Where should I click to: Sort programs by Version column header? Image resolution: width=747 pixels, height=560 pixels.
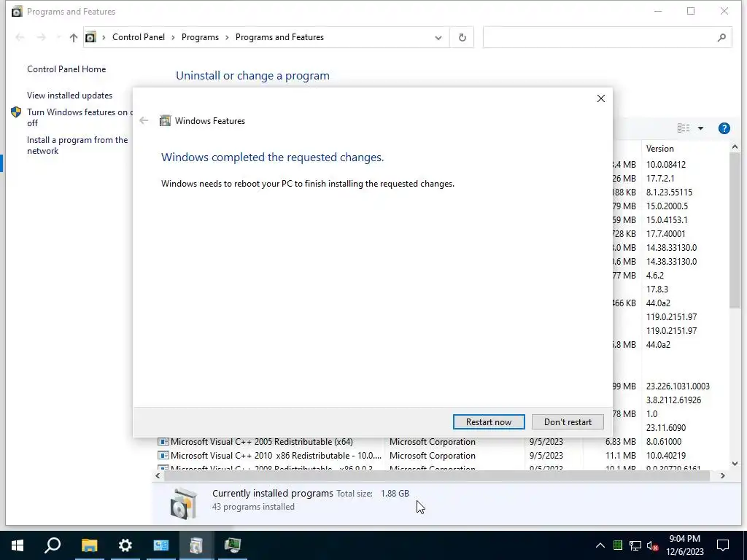659,149
